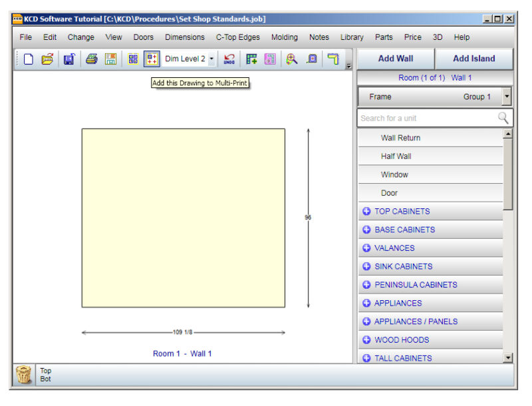Click the Add Island button

tap(473, 59)
